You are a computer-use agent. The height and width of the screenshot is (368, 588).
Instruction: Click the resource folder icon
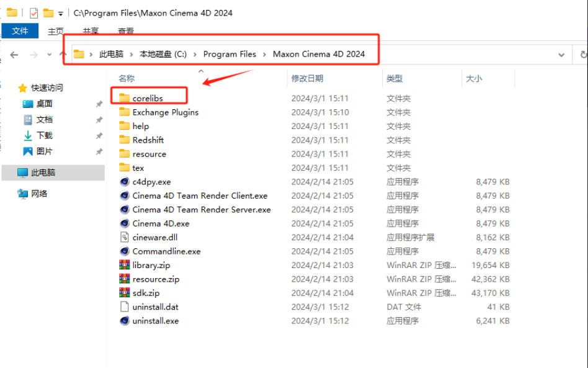tap(124, 153)
